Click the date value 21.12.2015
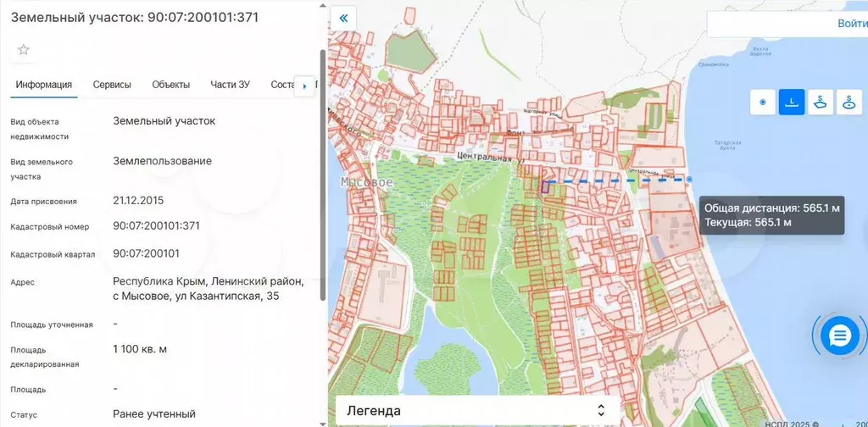 138,200
